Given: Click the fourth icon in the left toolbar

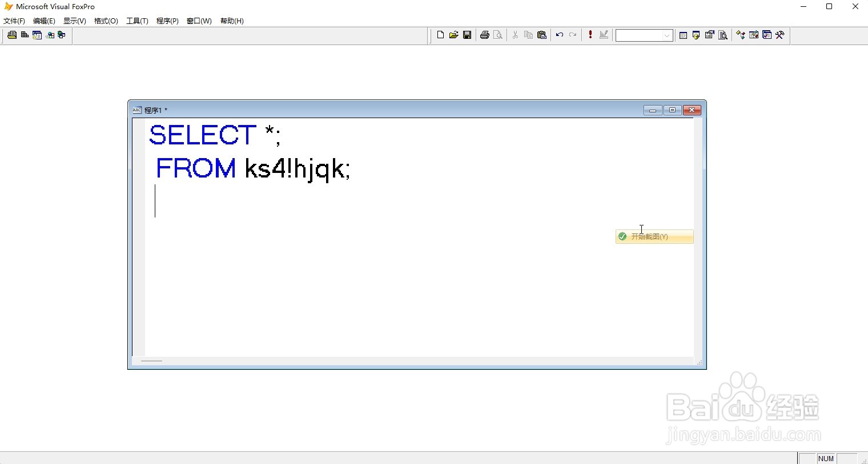Looking at the screenshot, I should coord(50,35).
